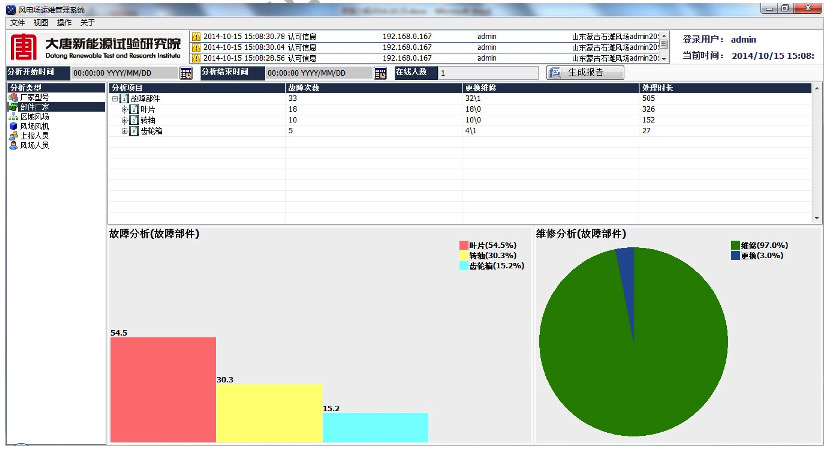This screenshot has width=825, height=452.
Task: Click red 叶片 legend color swatch
Action: pos(464,245)
